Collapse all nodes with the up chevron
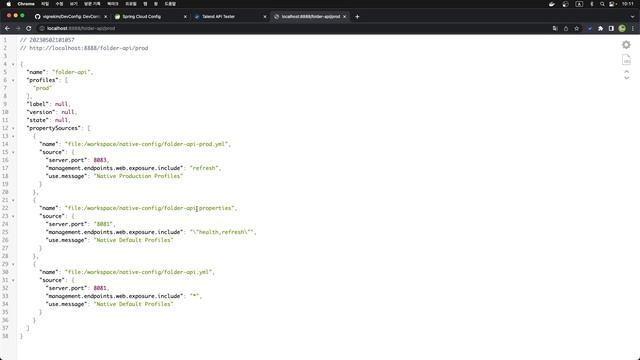 click(x=626, y=72)
